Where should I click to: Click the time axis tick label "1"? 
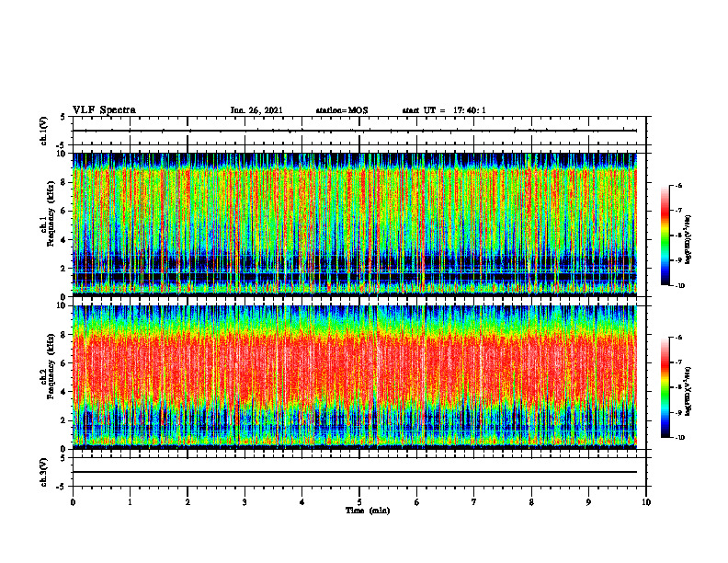pyautogui.click(x=130, y=502)
